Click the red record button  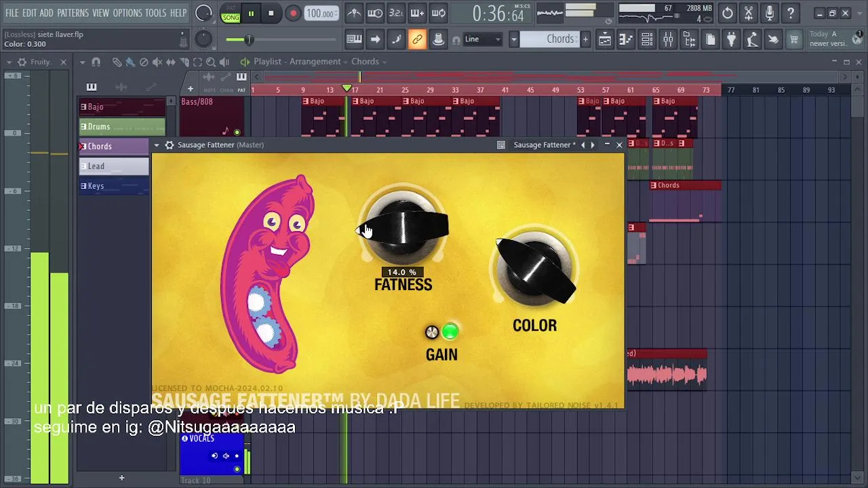point(293,14)
